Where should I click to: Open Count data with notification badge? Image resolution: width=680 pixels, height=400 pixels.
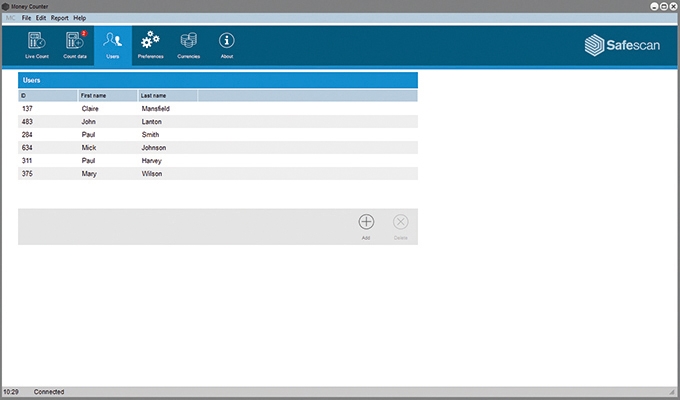pyautogui.click(x=76, y=45)
